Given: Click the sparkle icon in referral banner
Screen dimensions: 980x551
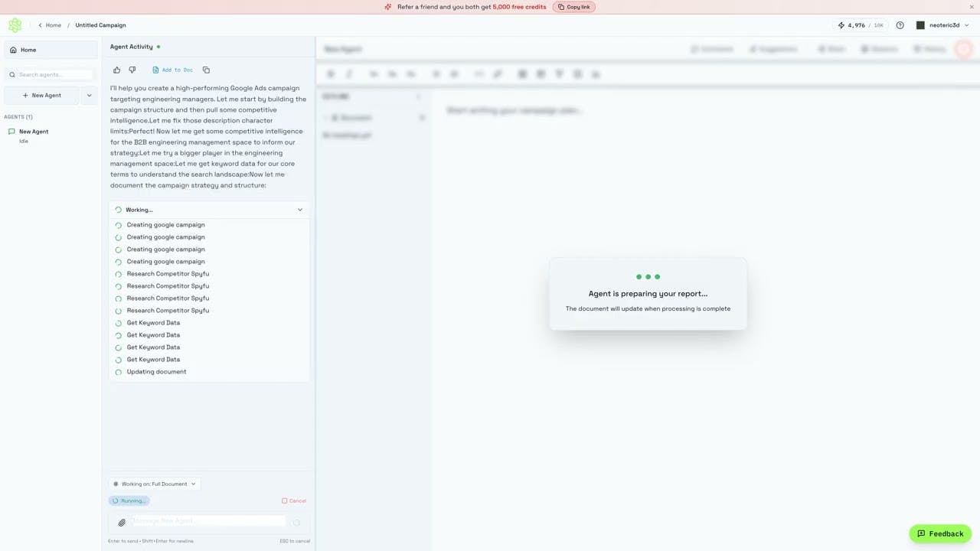Looking at the screenshot, I should click(388, 7).
